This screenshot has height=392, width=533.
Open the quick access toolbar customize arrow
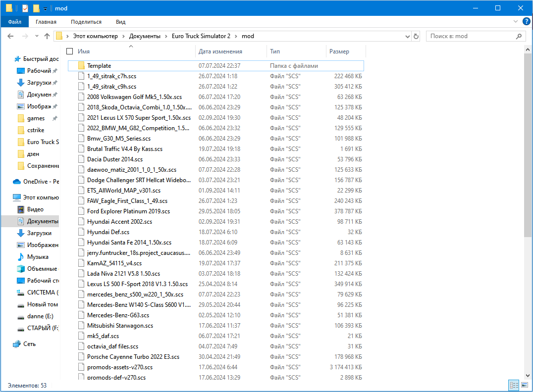pyautogui.click(x=45, y=9)
